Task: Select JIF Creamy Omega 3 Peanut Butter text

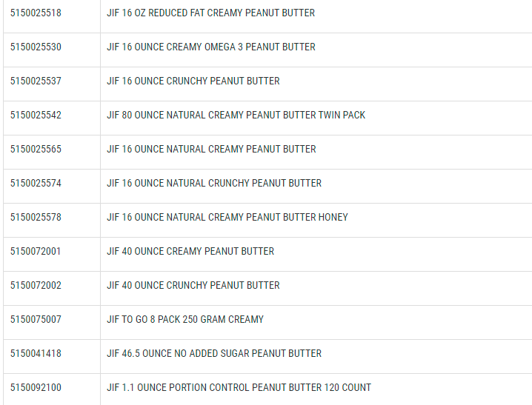Action: 210,47
